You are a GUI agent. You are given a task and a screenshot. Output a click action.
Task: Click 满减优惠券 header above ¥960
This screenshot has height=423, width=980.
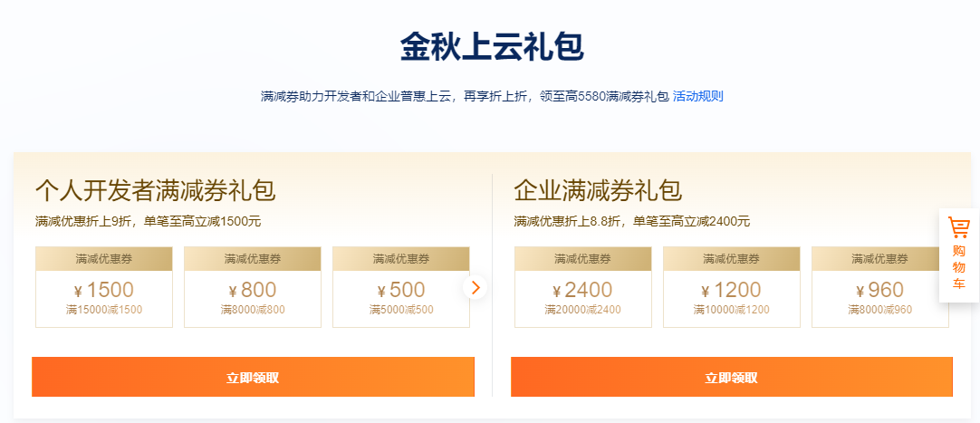(x=880, y=259)
